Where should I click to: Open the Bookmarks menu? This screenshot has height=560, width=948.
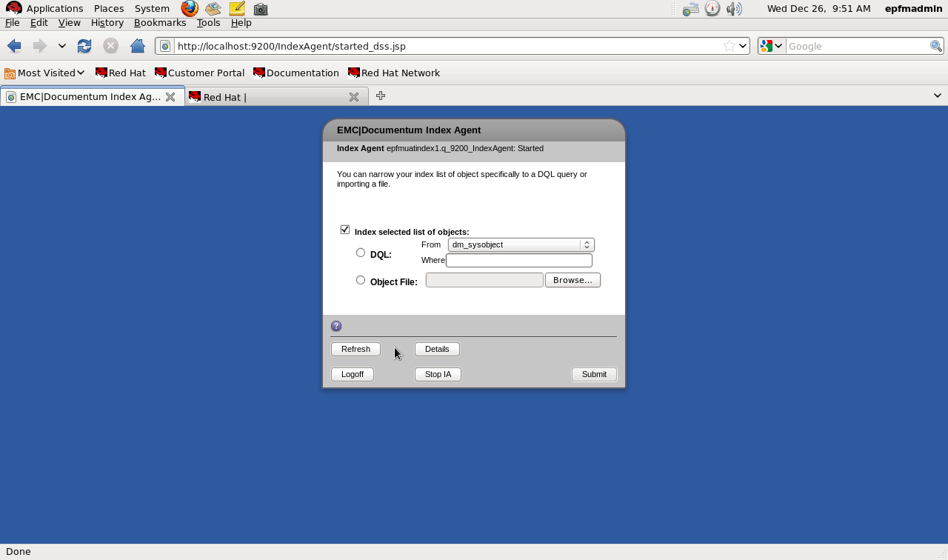pos(160,22)
